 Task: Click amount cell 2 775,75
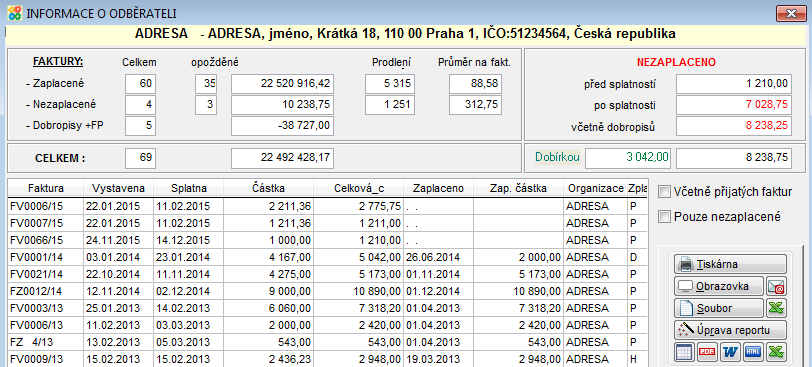point(358,206)
